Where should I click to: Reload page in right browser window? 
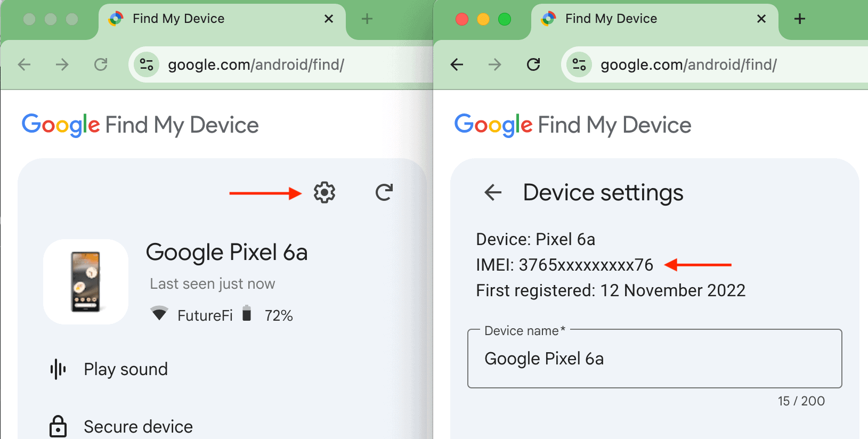533,65
